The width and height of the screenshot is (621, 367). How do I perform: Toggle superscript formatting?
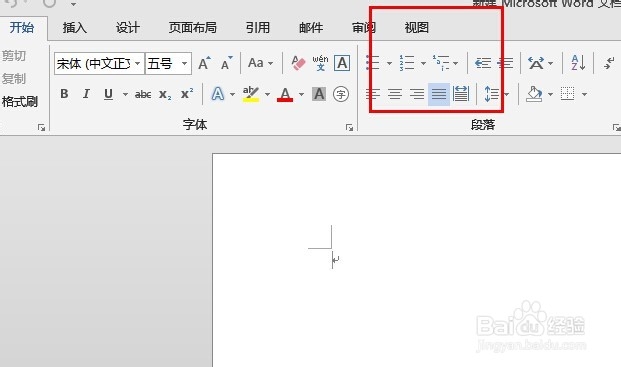[x=187, y=94]
